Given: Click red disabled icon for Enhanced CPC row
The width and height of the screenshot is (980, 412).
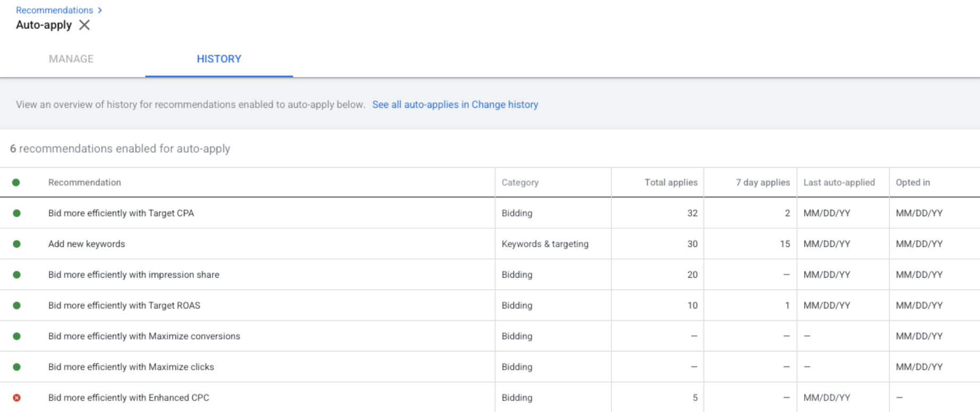Looking at the screenshot, I should [x=16, y=398].
